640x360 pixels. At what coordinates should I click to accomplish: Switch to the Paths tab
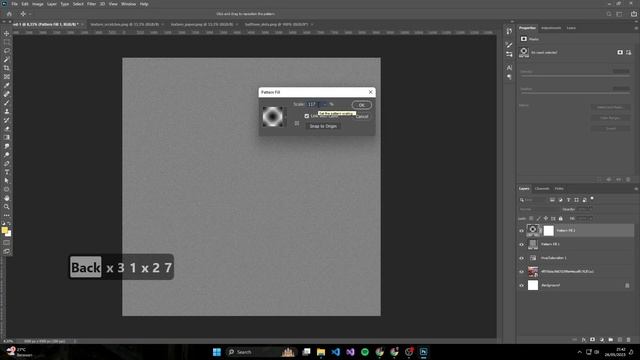[559, 189]
